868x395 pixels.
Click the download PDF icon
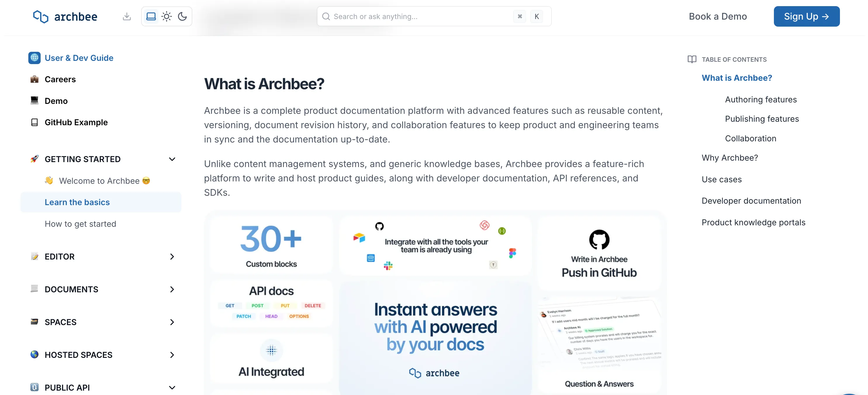click(127, 16)
